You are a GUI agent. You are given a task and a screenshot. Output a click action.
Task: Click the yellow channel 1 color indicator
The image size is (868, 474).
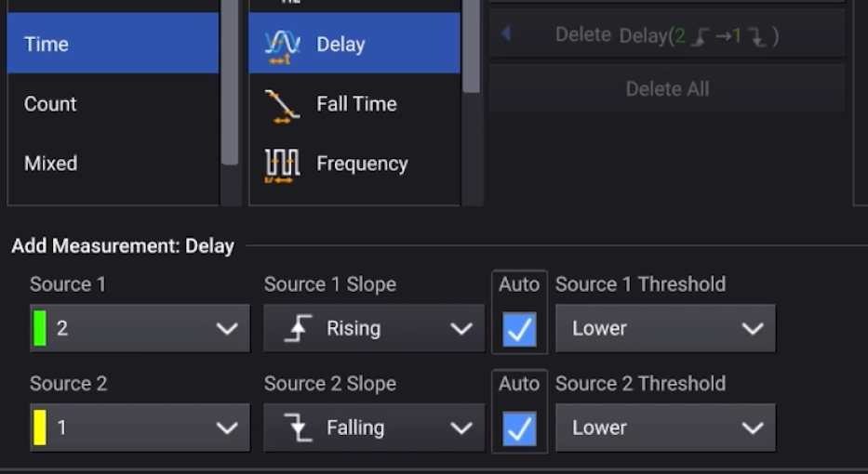point(40,428)
